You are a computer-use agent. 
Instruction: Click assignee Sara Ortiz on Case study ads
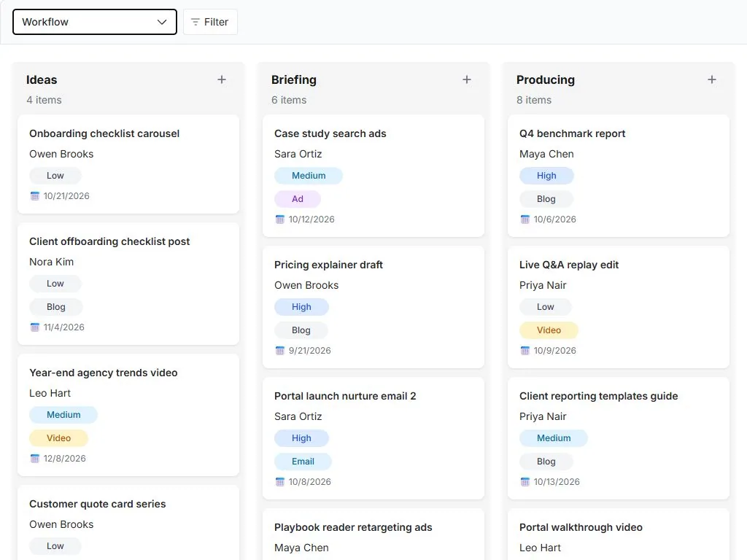[x=298, y=154]
